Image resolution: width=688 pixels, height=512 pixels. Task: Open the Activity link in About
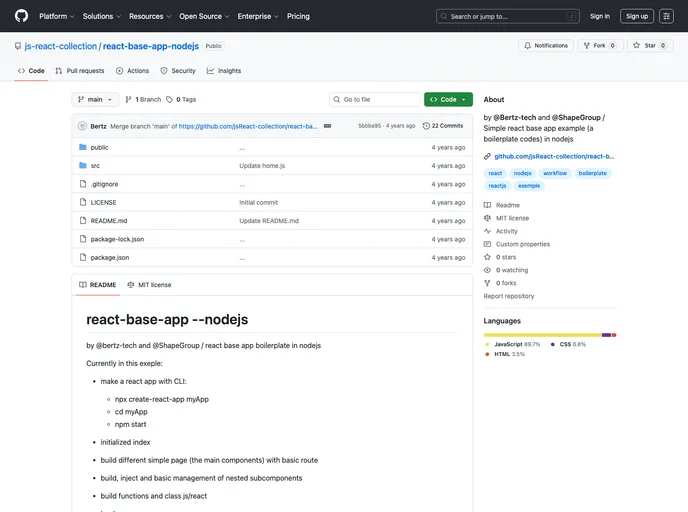coord(506,231)
